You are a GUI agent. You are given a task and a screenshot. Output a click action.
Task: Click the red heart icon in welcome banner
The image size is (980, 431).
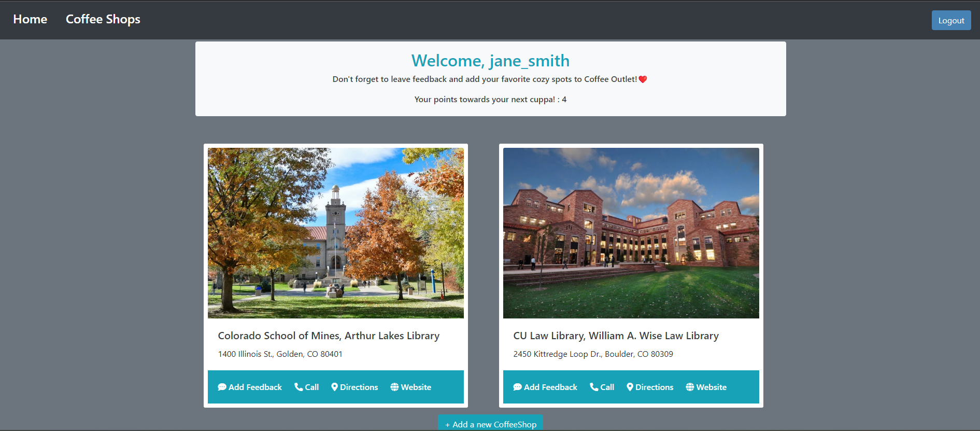(643, 79)
